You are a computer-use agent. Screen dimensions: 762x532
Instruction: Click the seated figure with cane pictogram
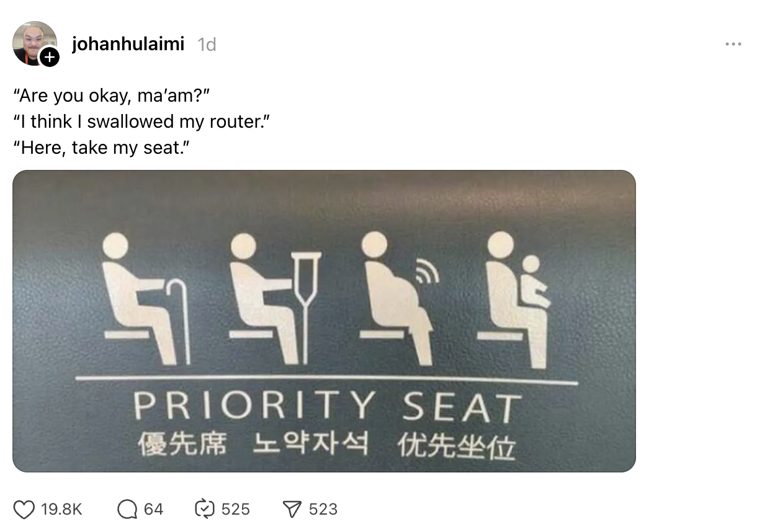146,299
